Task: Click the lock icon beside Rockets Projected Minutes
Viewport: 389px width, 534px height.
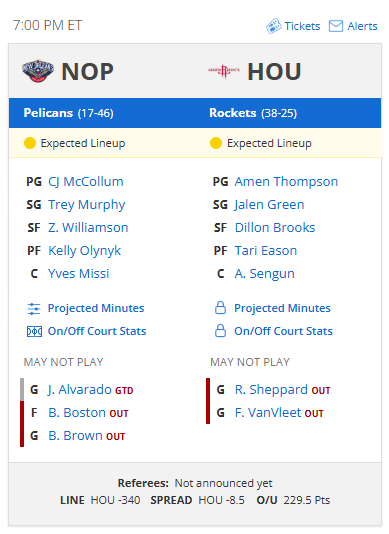Action: pos(220,308)
